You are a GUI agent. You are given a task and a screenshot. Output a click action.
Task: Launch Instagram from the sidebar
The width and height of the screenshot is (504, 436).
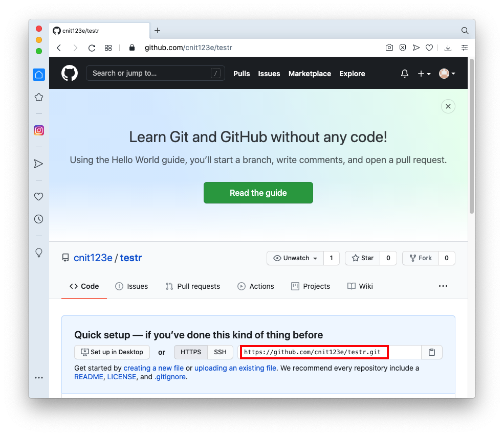pos(39,130)
